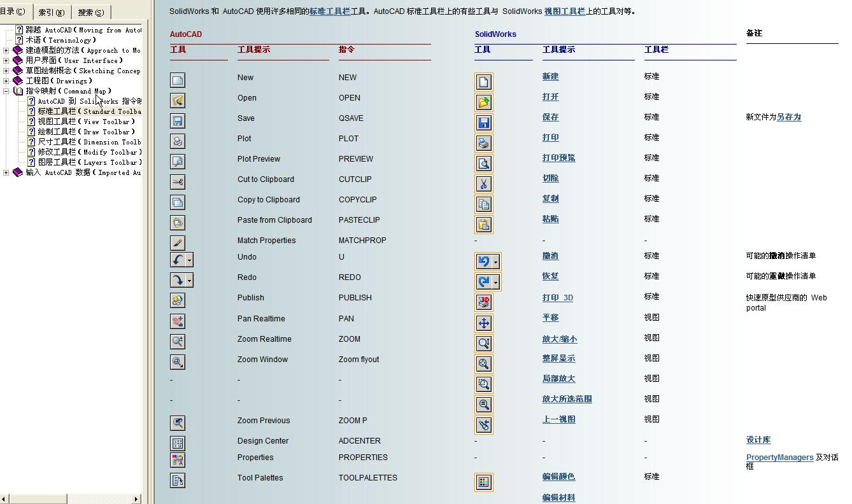Open the 设计库 link in notes column
The width and height of the screenshot is (852, 504).
(758, 440)
